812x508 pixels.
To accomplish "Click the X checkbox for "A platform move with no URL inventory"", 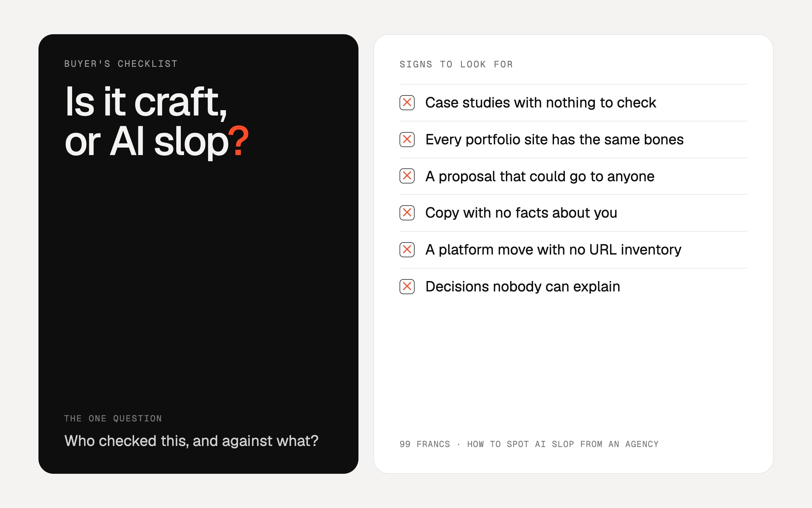I will point(407,250).
